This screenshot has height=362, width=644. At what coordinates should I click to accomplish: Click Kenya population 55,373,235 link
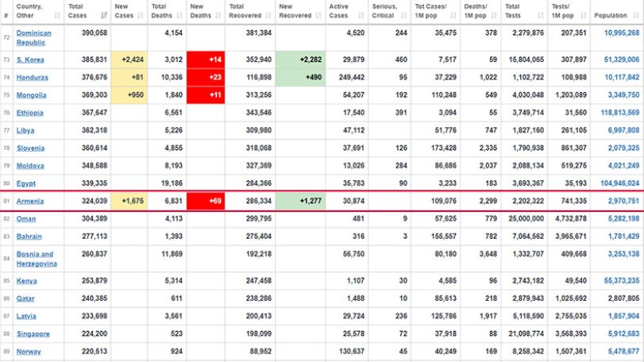click(622, 281)
